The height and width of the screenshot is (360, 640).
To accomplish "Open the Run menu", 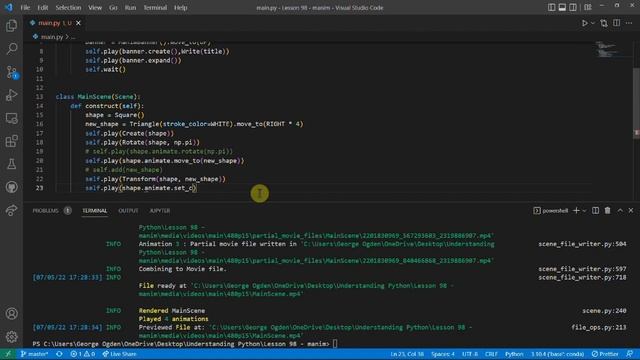I will point(131,7).
